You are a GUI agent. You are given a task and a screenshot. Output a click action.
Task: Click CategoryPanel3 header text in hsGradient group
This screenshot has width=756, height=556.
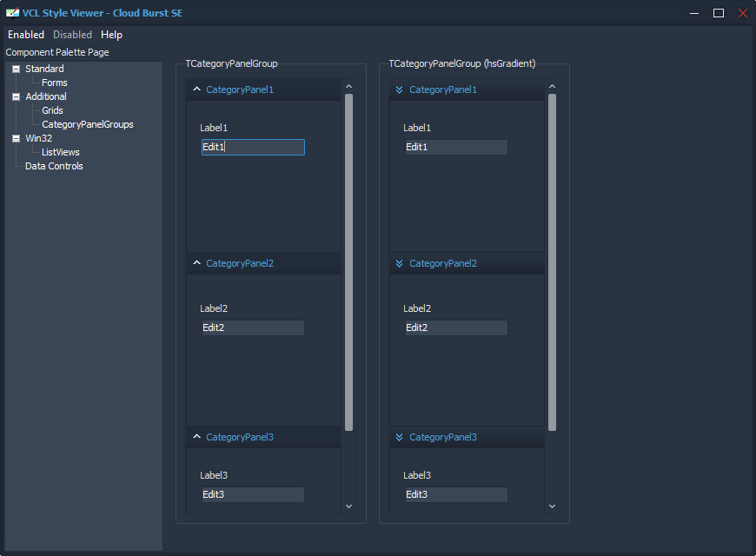click(x=443, y=437)
